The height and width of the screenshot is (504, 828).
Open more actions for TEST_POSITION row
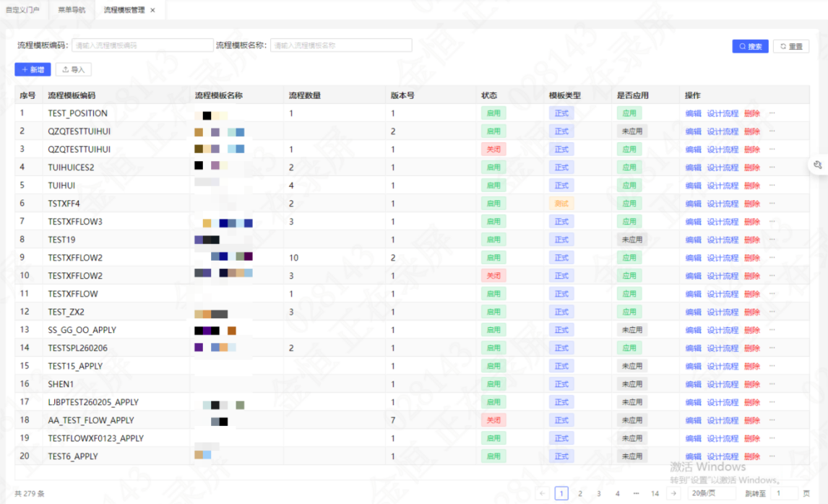772,113
